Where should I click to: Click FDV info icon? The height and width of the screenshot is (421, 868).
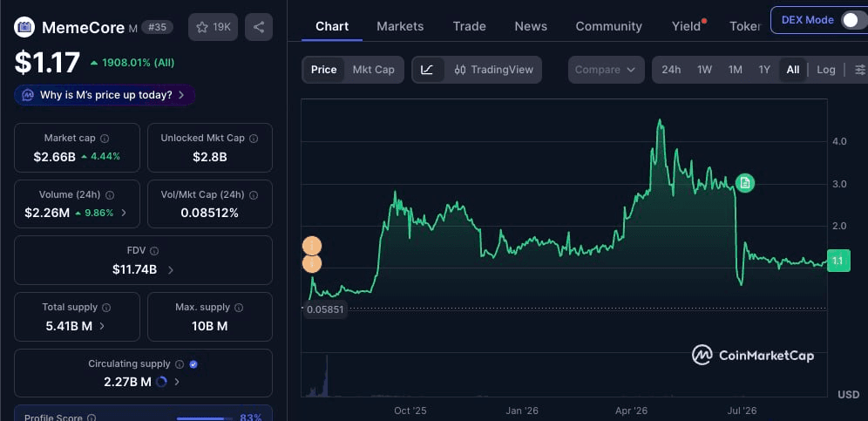pyautogui.click(x=154, y=251)
